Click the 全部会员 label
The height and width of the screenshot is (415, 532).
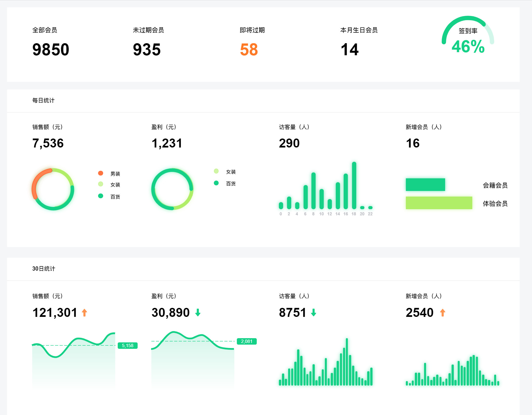[x=45, y=30]
